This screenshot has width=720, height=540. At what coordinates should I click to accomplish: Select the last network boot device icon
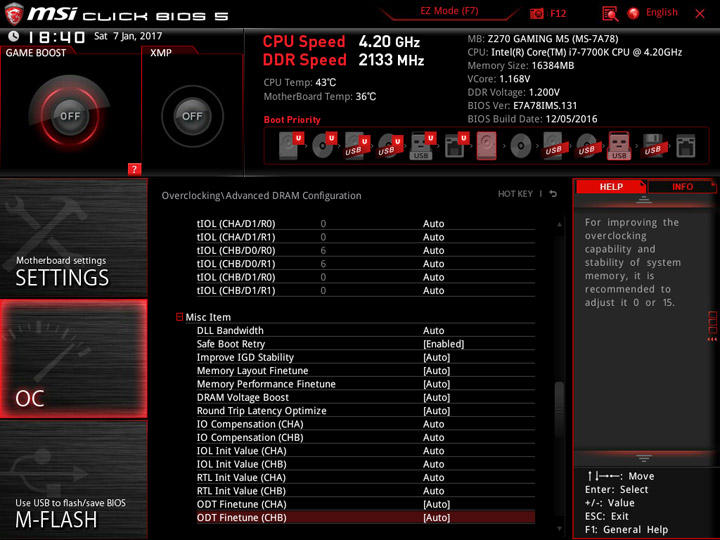click(x=686, y=146)
